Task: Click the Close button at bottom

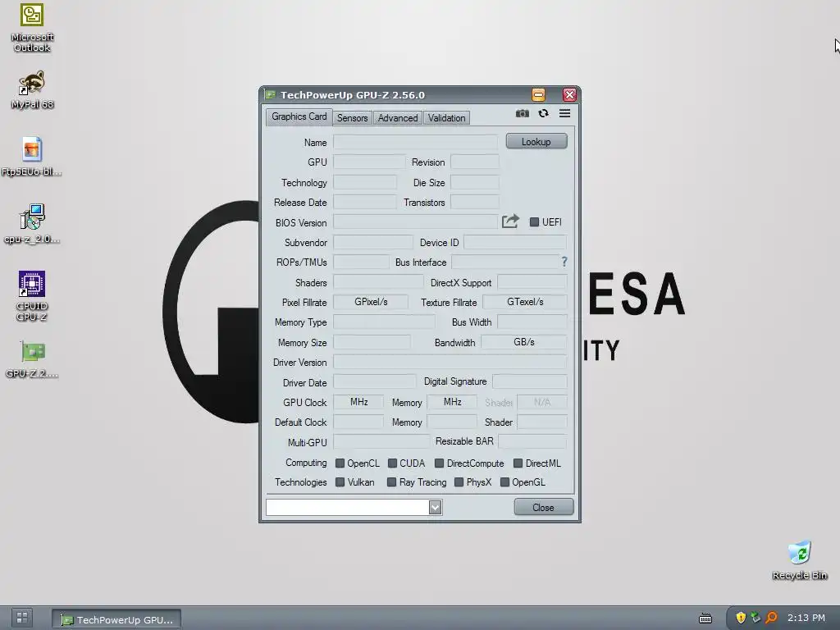Action: (543, 507)
